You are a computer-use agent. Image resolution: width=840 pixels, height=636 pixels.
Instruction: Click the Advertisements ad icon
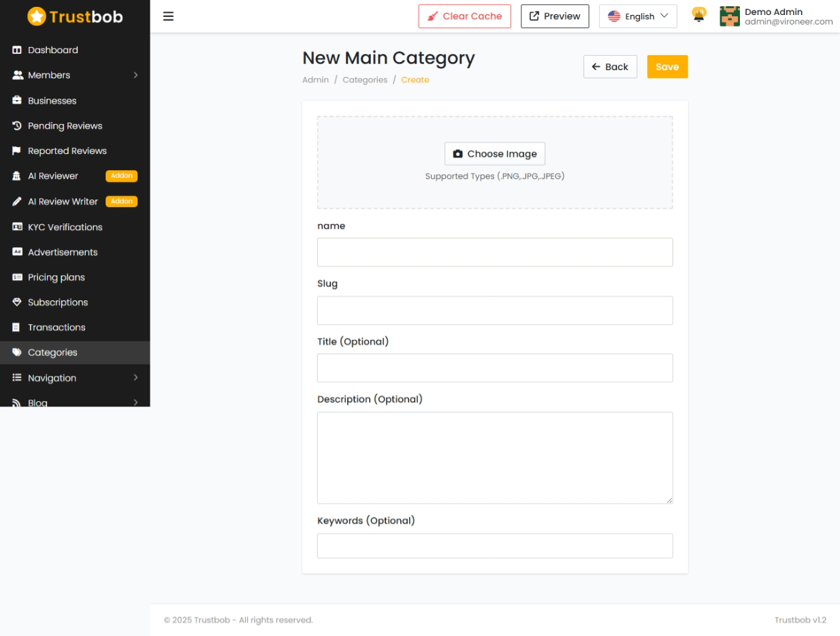17,252
